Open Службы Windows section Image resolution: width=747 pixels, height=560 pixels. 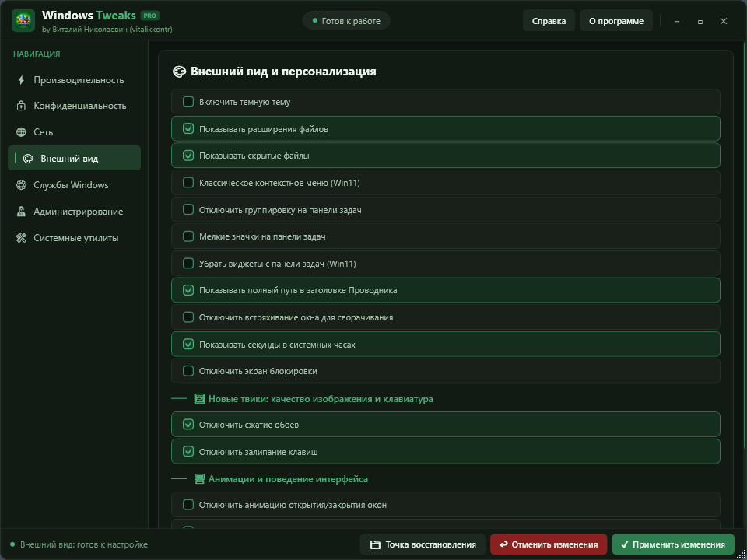(75, 185)
